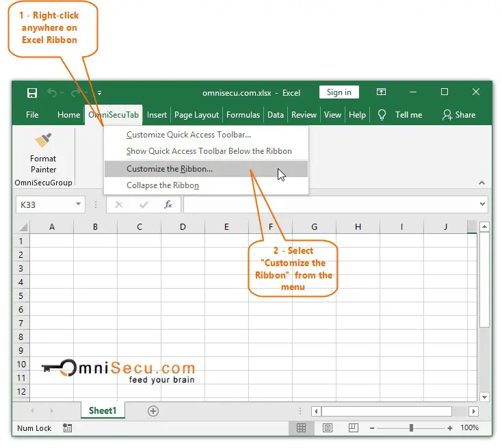Click the Redo arrow icon
The height and width of the screenshot is (448, 502).
75,93
